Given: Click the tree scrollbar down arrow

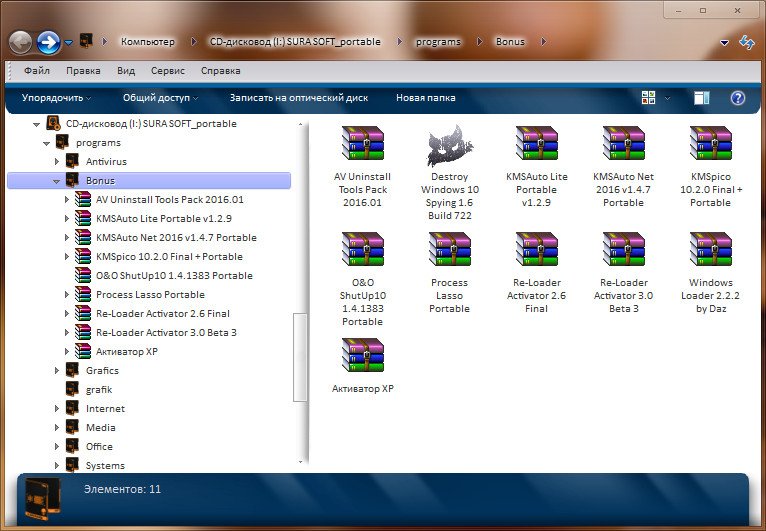Looking at the screenshot, I should click(x=300, y=462).
